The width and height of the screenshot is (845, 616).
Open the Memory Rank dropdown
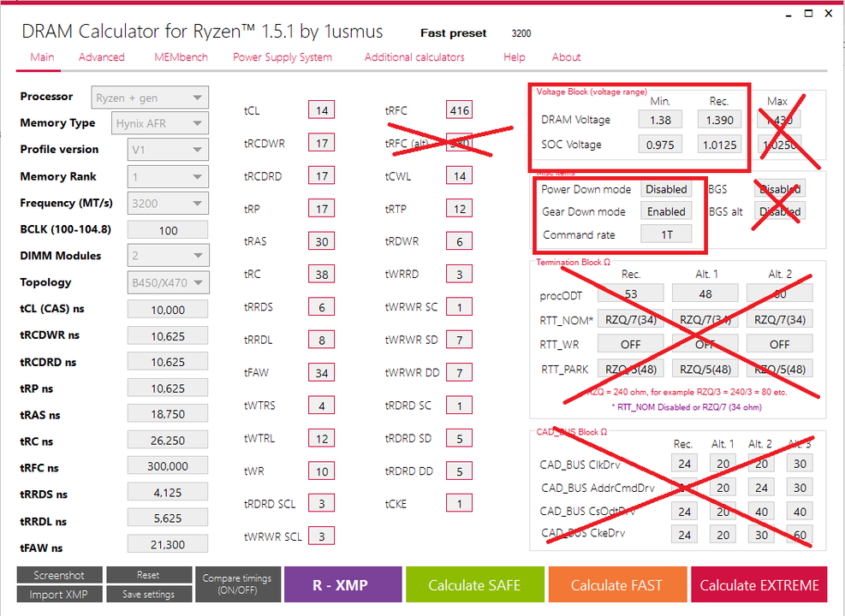[168, 176]
